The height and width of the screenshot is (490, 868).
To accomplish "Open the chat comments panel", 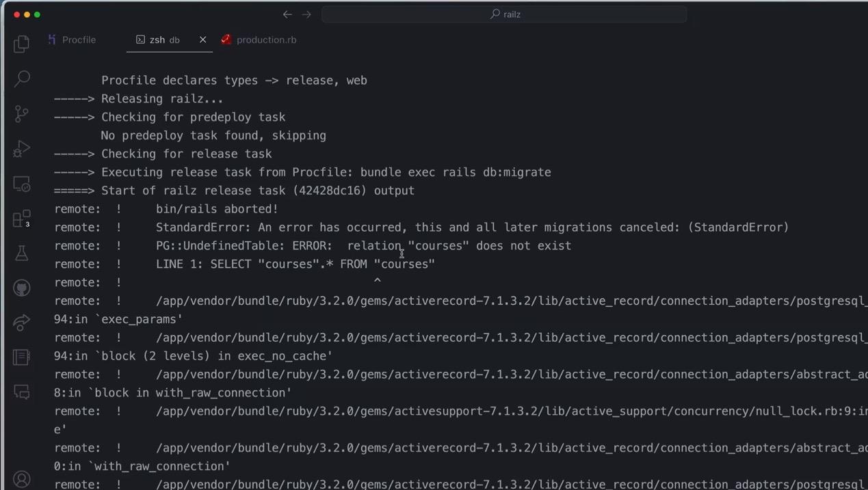I will click(x=22, y=392).
